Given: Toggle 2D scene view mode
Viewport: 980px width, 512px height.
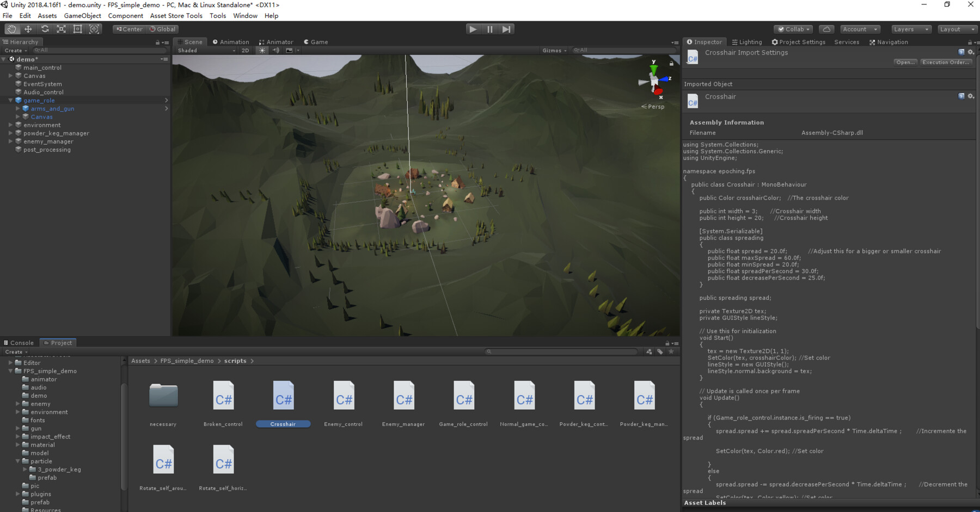Looking at the screenshot, I should (x=246, y=51).
